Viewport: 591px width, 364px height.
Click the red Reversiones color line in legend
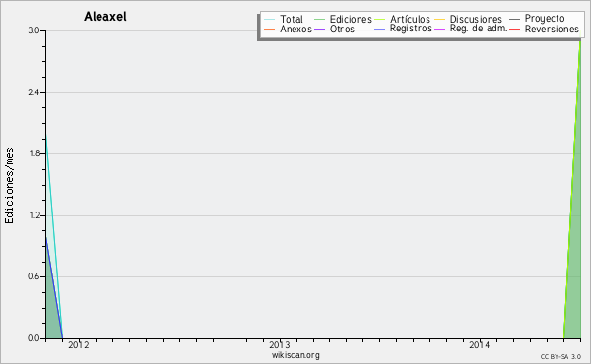[514, 29]
